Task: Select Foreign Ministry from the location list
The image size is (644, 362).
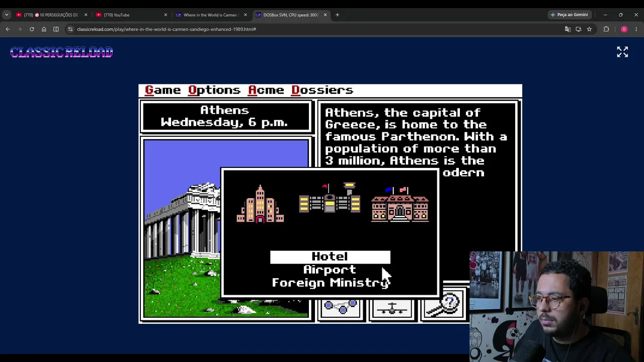Action: coord(330,283)
